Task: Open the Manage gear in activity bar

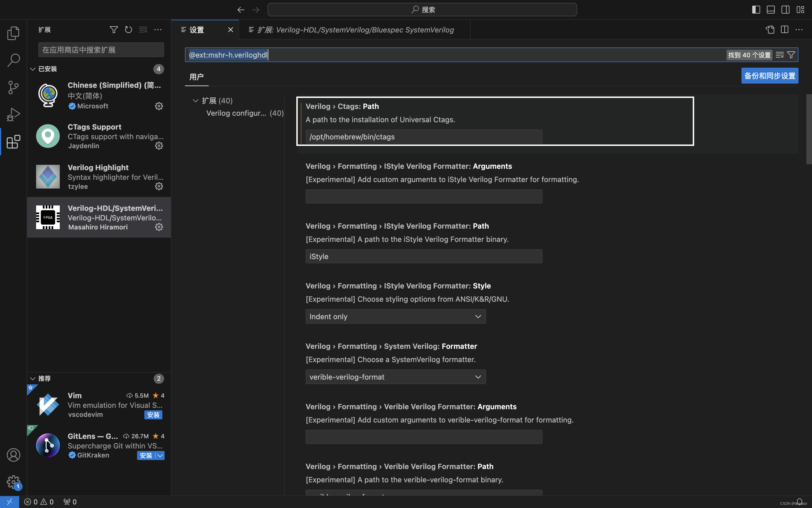Action: point(14,482)
